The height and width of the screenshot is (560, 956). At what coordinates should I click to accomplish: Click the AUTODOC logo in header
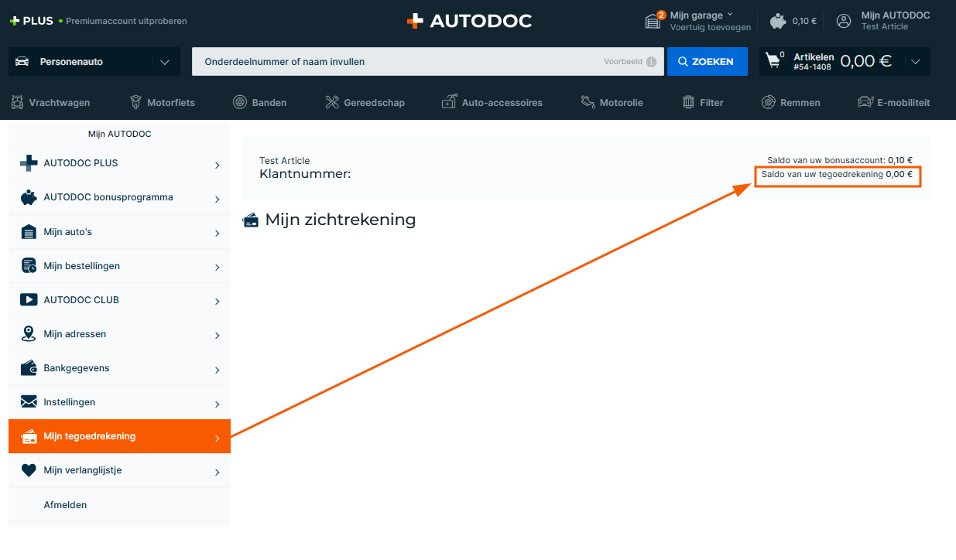[469, 21]
